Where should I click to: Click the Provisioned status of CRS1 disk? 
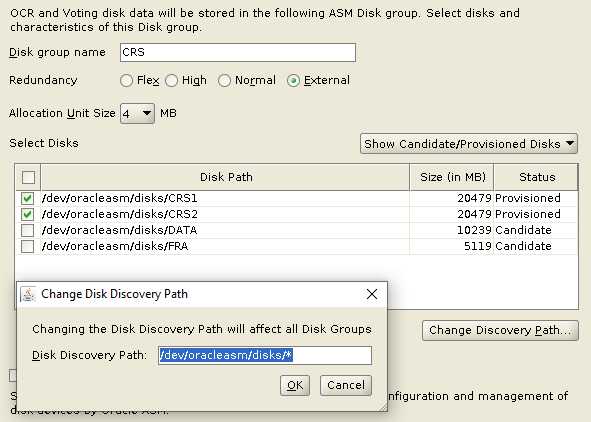(x=528, y=198)
